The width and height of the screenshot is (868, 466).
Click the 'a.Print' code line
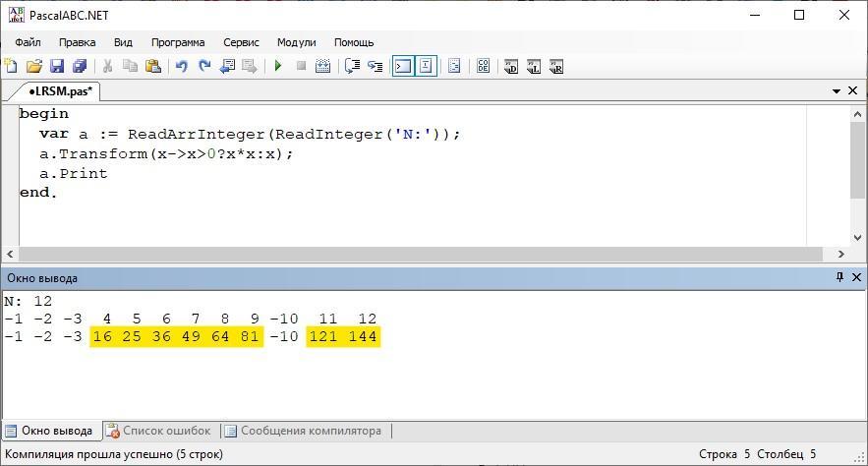pos(73,174)
